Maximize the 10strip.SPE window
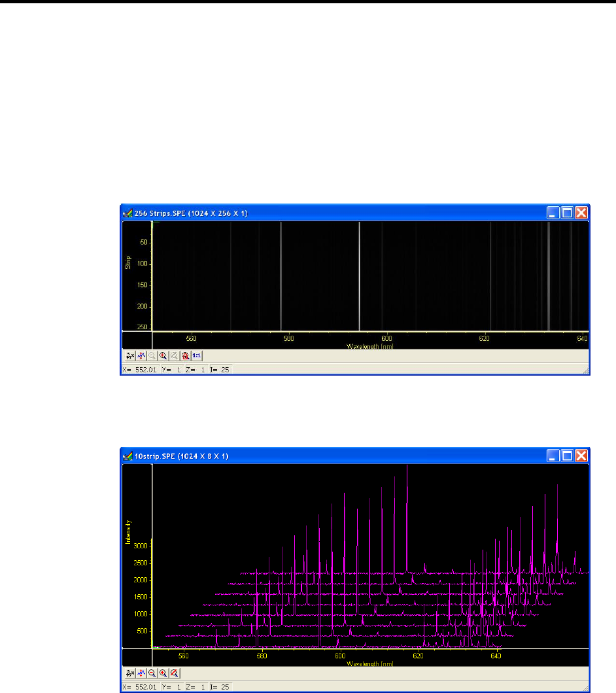 (x=567, y=455)
